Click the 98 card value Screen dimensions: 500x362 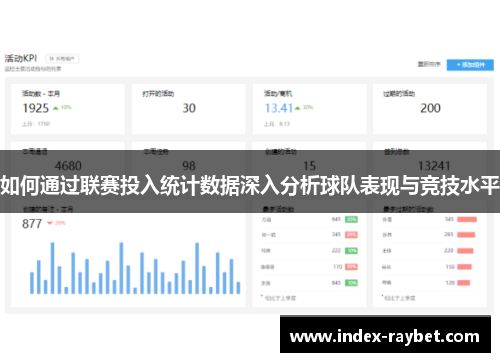click(189, 166)
